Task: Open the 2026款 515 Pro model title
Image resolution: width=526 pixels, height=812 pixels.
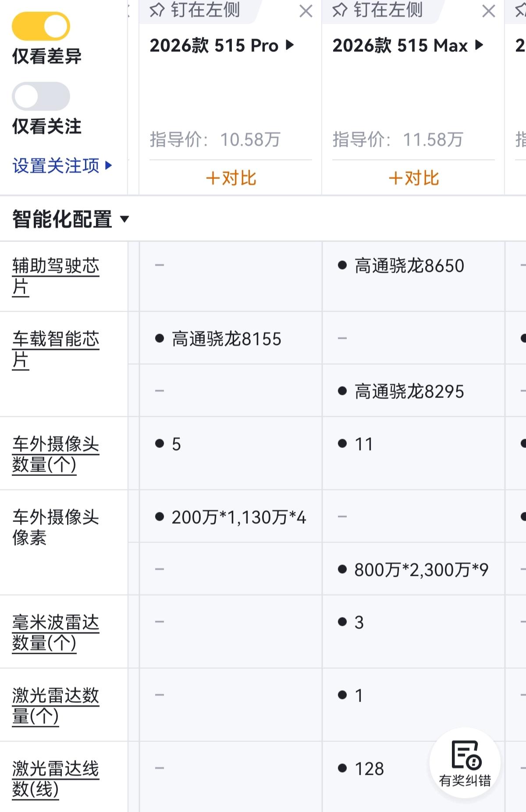Action: (x=214, y=45)
